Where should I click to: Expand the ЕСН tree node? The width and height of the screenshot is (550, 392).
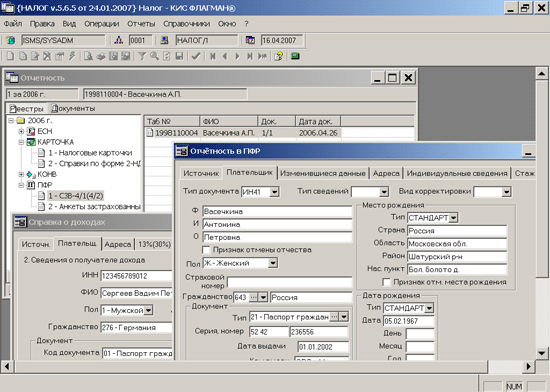tap(21, 131)
